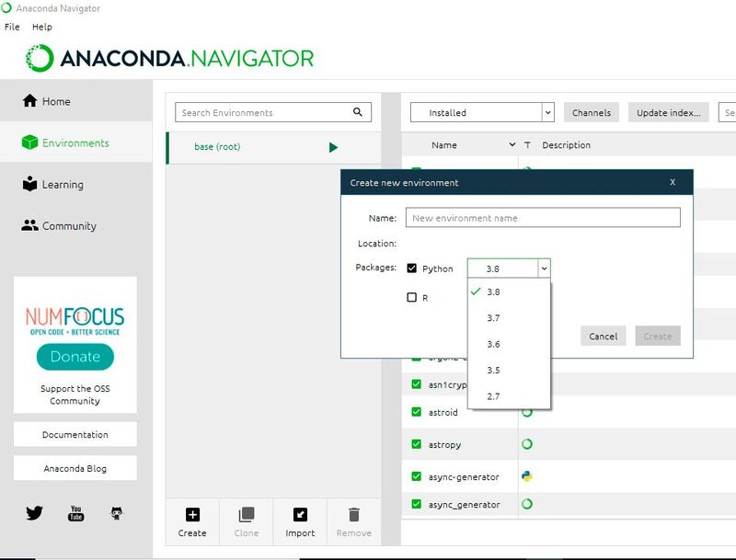Toggle the astropy package checkbox
This screenshot has height=560, width=736.
click(x=417, y=444)
